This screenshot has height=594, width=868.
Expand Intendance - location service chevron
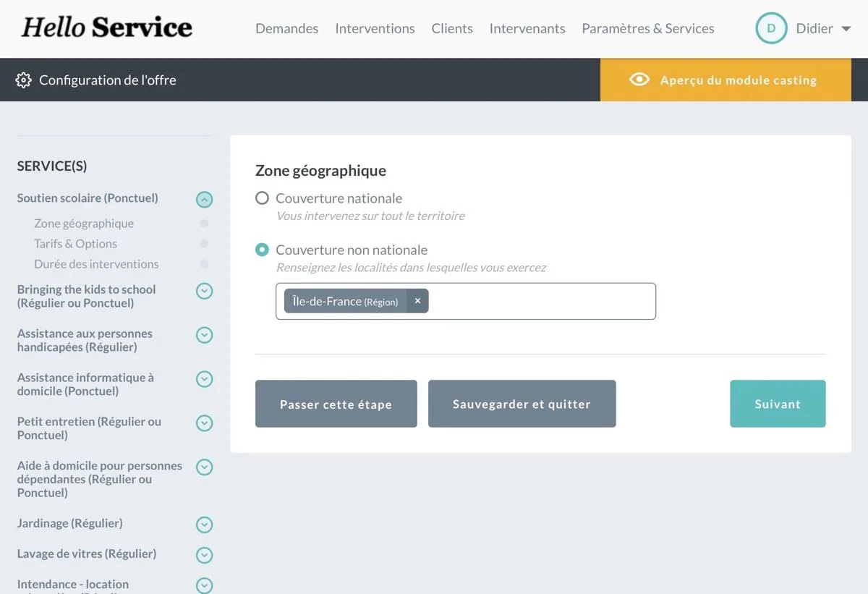(x=205, y=585)
